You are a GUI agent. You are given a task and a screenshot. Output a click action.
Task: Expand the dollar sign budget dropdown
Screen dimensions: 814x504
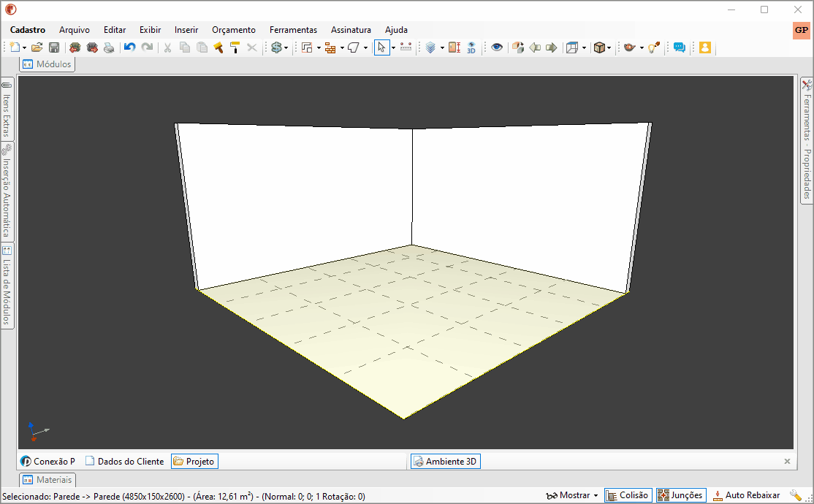pos(286,48)
